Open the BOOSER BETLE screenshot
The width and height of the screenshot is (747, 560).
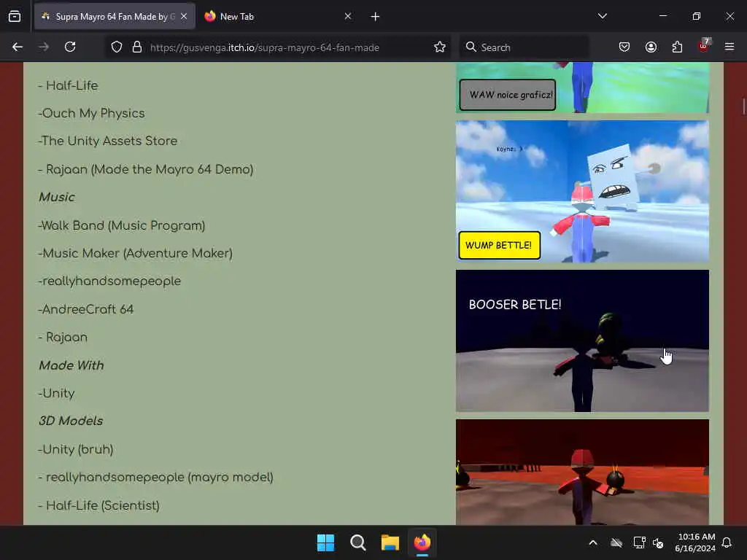pos(582,341)
